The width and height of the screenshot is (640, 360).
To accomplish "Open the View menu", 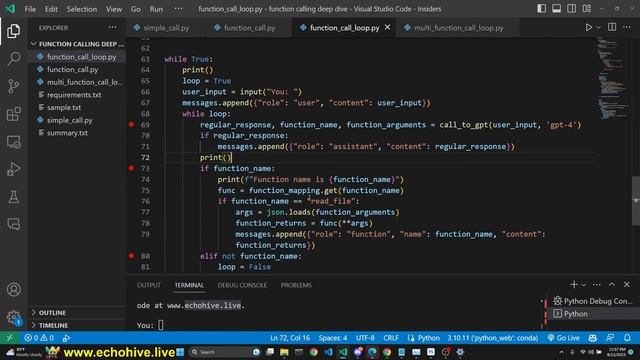I will 114,9.
